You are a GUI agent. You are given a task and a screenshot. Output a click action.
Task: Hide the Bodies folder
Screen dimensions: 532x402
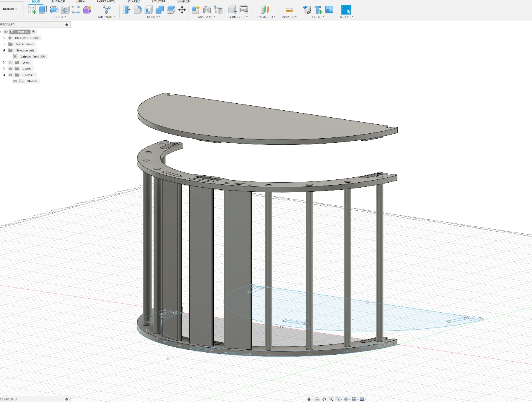pos(10,69)
